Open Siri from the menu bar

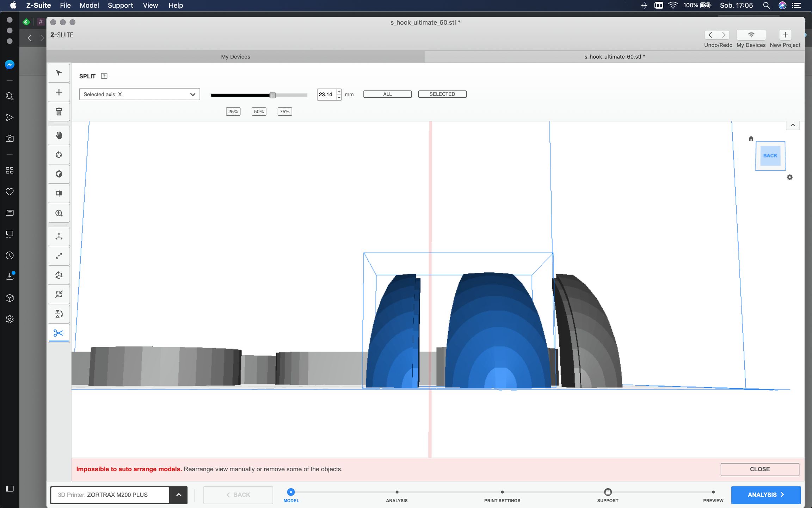(782, 5)
